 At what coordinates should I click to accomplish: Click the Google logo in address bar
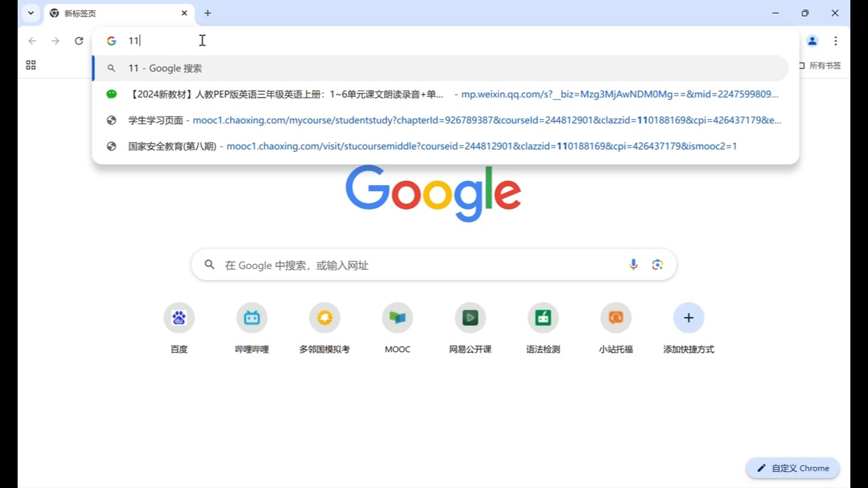pos(111,41)
